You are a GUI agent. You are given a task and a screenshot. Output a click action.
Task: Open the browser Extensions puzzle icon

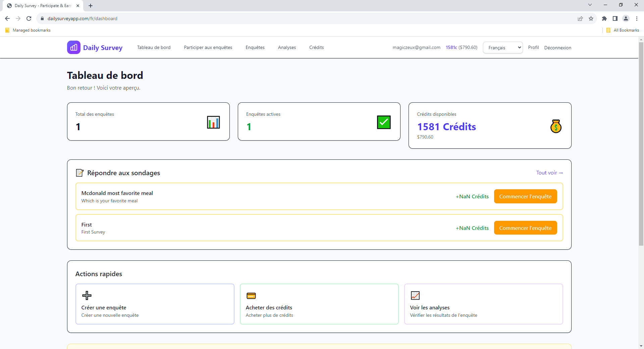(x=604, y=18)
